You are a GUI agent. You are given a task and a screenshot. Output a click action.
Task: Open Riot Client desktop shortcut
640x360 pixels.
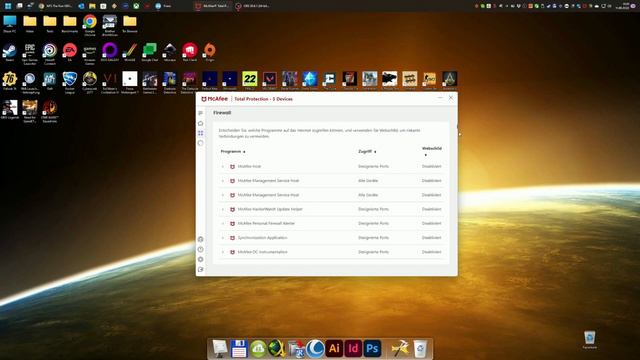point(190,53)
